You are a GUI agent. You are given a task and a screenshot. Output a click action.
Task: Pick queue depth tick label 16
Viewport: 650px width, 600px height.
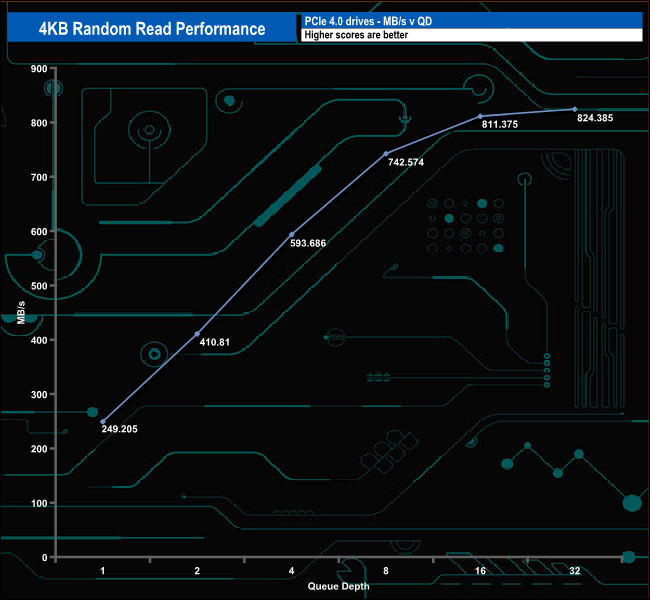[x=480, y=571]
